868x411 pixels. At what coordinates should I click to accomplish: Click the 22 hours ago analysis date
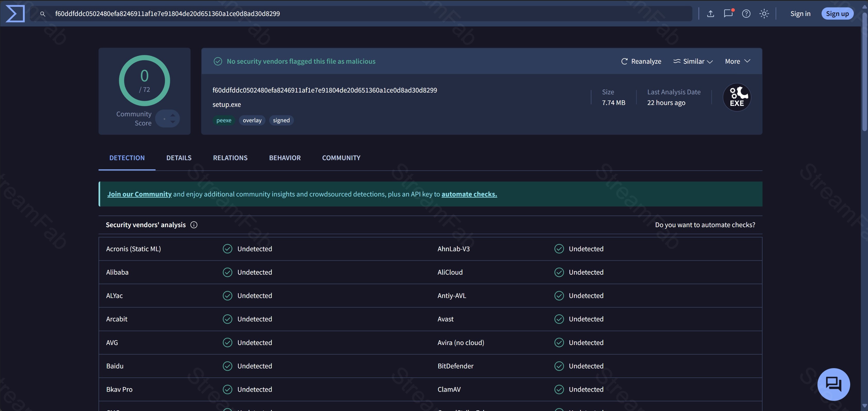click(x=666, y=103)
